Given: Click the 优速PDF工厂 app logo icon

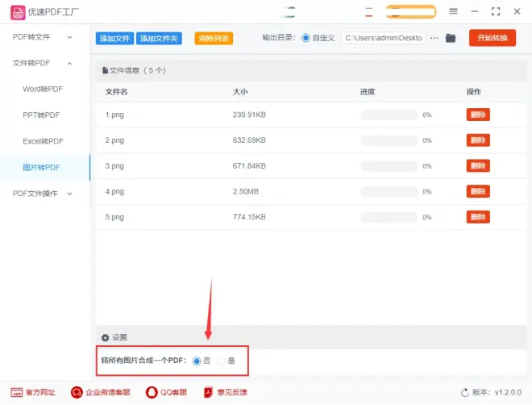Looking at the screenshot, I should click(17, 12).
